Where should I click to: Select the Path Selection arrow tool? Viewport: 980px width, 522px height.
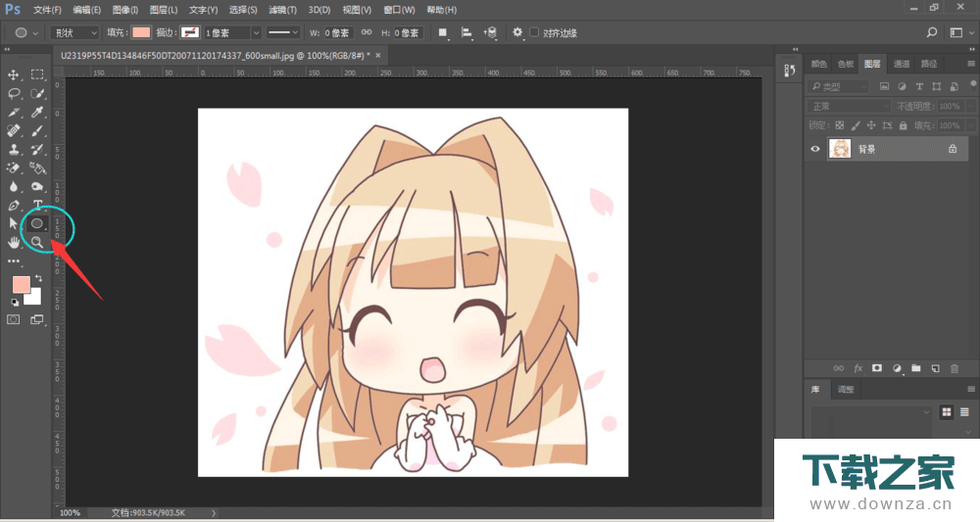[13, 223]
